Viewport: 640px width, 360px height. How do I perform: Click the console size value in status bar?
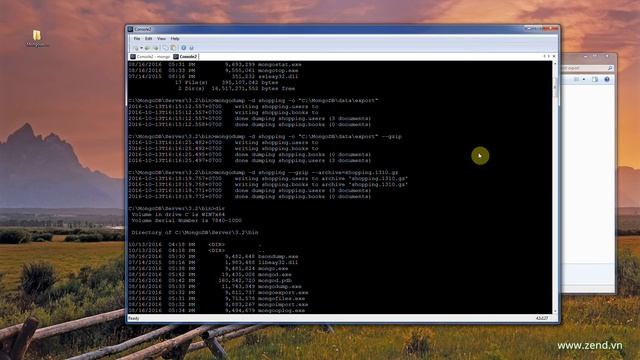point(542,318)
